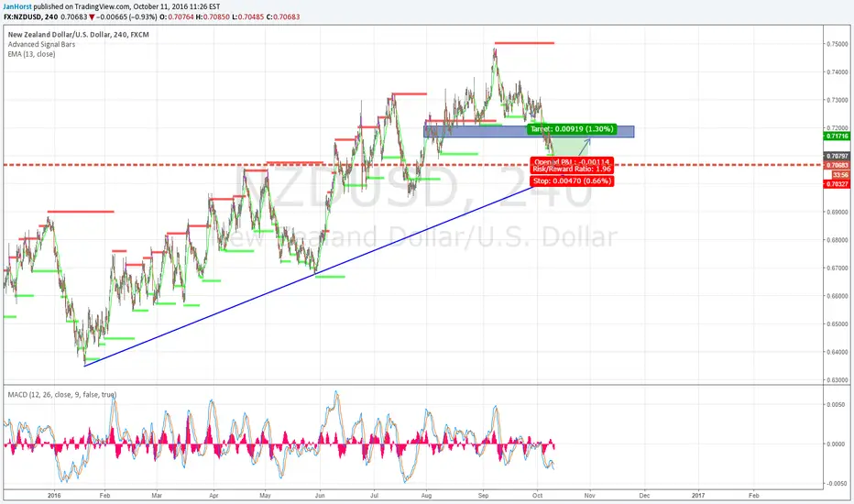The image size is (854, 504).
Task: Click the 0.70797 price axis tag
Action: pos(837,156)
